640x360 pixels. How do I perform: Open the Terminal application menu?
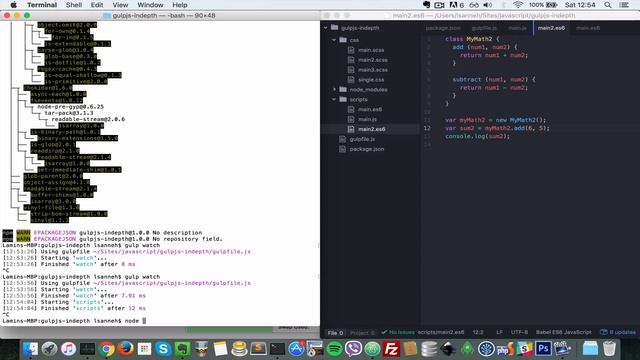coord(42,5)
